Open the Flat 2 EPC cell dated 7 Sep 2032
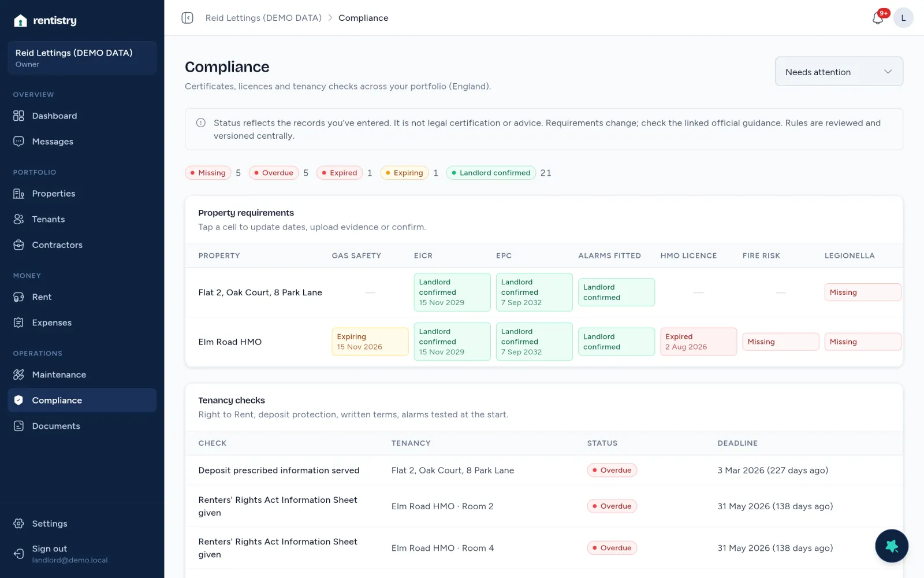Viewport: 924px width, 578px height. (x=534, y=292)
